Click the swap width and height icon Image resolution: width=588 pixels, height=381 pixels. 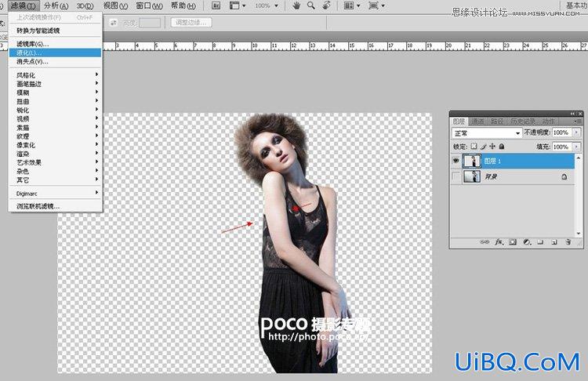click(113, 23)
